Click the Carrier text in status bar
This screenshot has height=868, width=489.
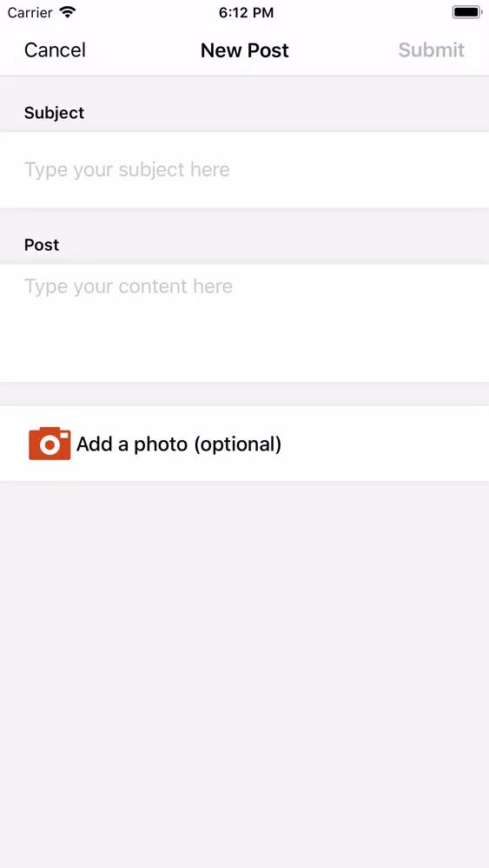(x=30, y=12)
